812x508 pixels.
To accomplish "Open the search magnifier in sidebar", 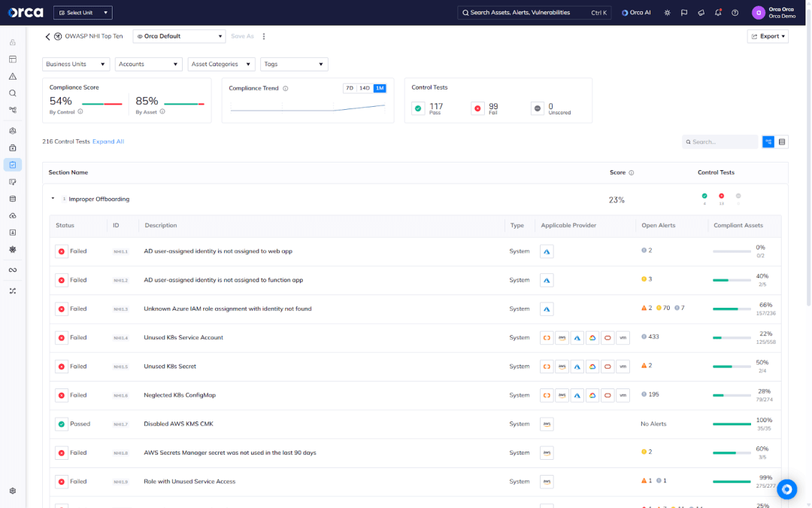I will point(13,93).
